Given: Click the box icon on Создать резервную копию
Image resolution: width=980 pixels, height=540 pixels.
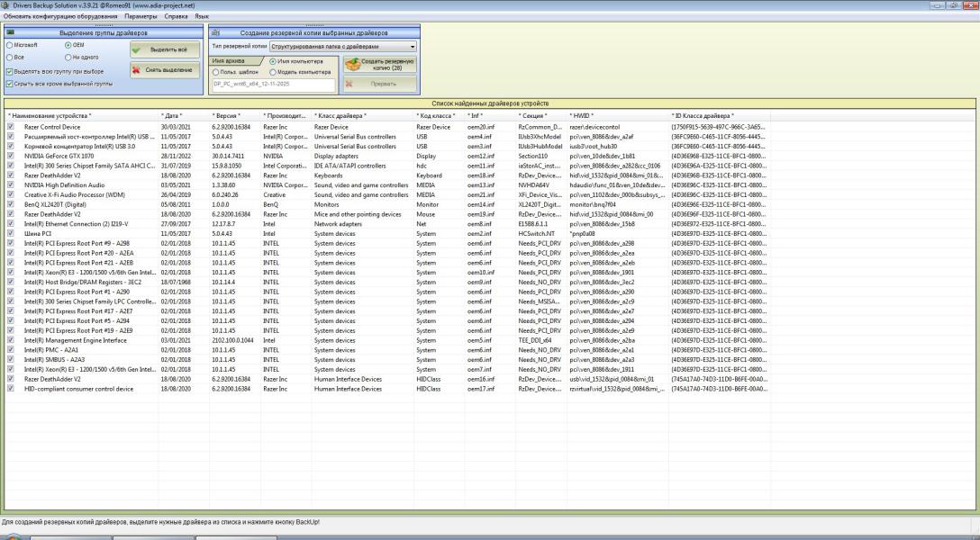Looking at the screenshot, I should [352, 65].
